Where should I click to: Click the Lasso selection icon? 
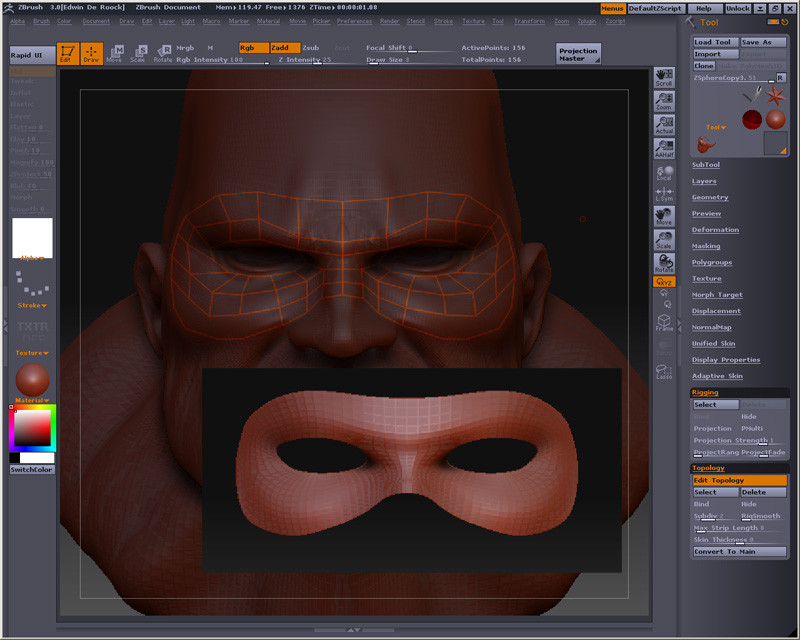click(664, 372)
